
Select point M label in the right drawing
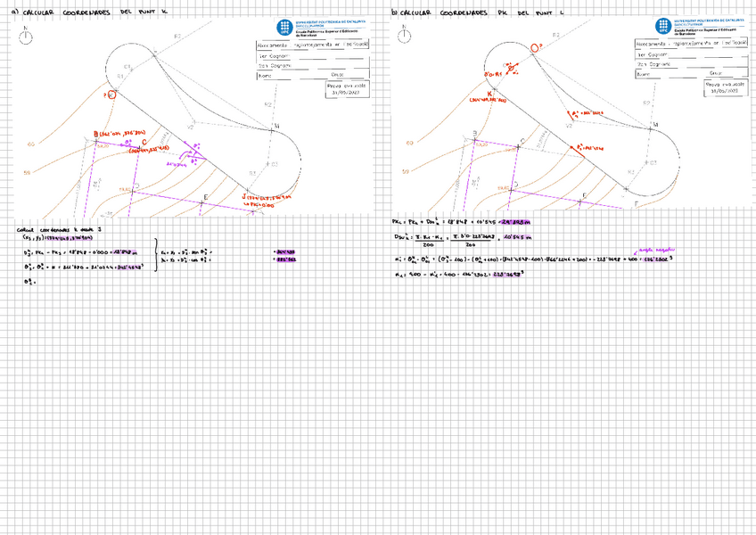(x=655, y=125)
